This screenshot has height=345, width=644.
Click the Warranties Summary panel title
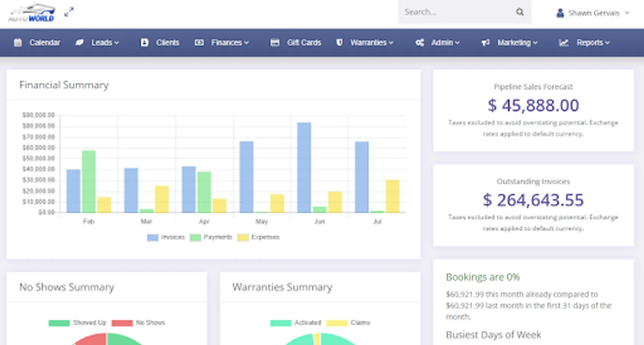click(282, 287)
